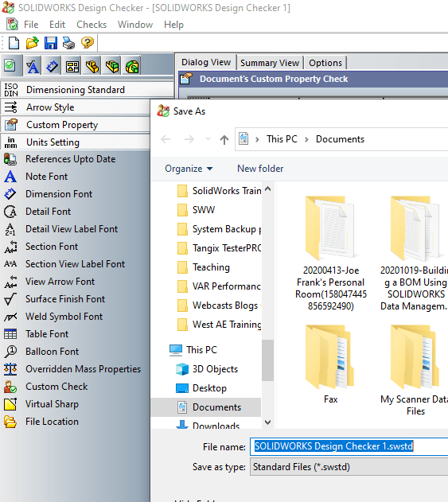Click the Surface Finish Font icon

pyautogui.click(x=10, y=299)
